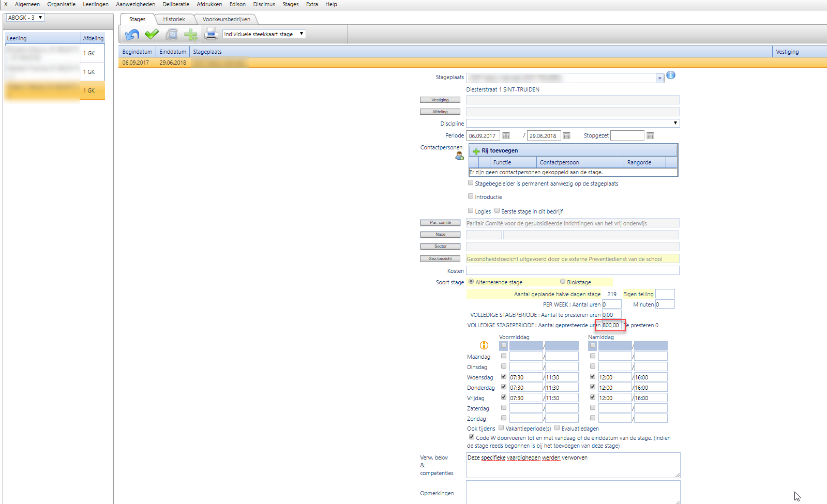Click the trash bin delete icon
The width and height of the screenshot is (827, 504).
[172, 35]
